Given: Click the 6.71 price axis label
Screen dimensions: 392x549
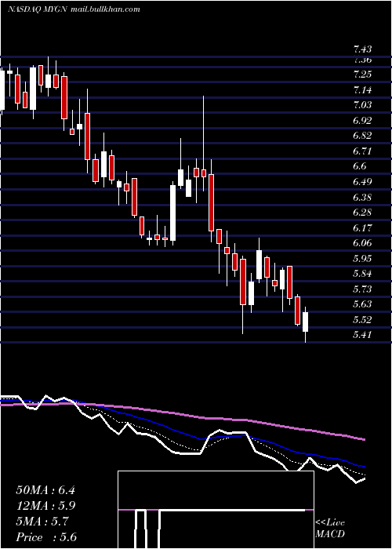Looking at the screenshot, I should click(x=362, y=151).
